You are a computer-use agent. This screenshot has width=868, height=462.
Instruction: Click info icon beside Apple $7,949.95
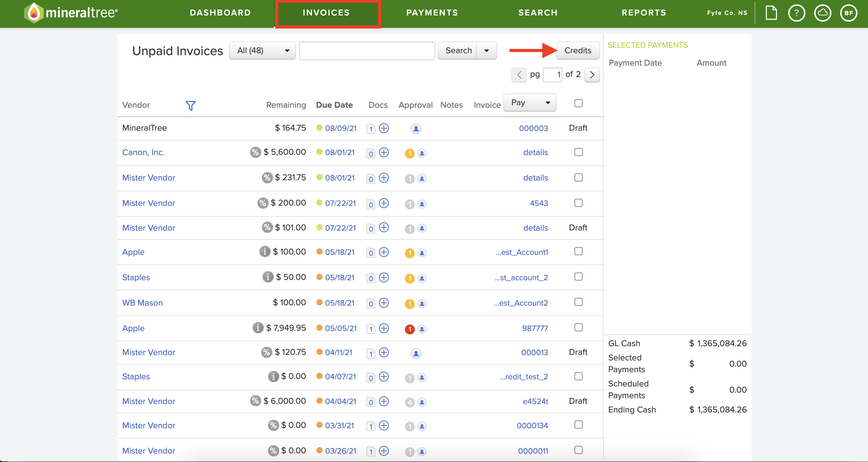[x=258, y=328]
